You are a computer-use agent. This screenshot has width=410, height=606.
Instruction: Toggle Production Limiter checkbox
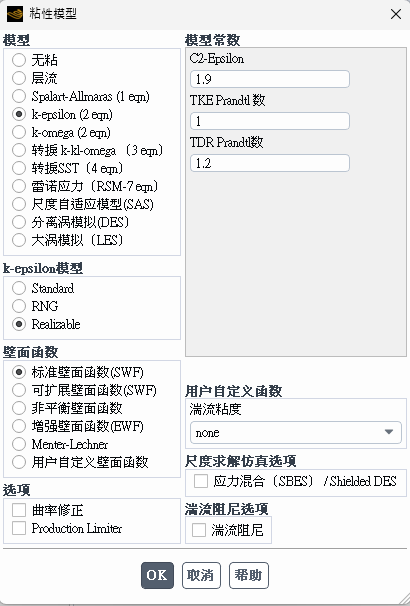[19, 528]
